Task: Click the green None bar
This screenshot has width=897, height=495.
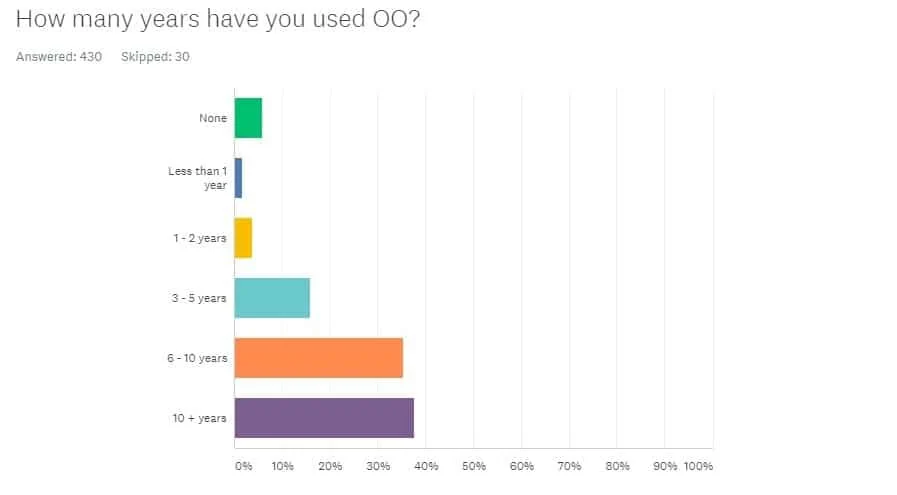Action: pyautogui.click(x=248, y=118)
